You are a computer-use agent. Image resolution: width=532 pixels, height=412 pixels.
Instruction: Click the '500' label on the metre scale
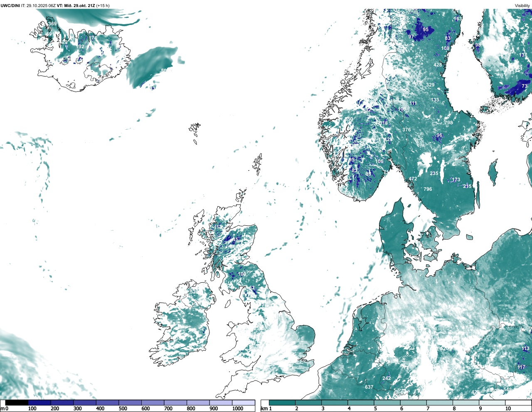(x=123, y=409)
